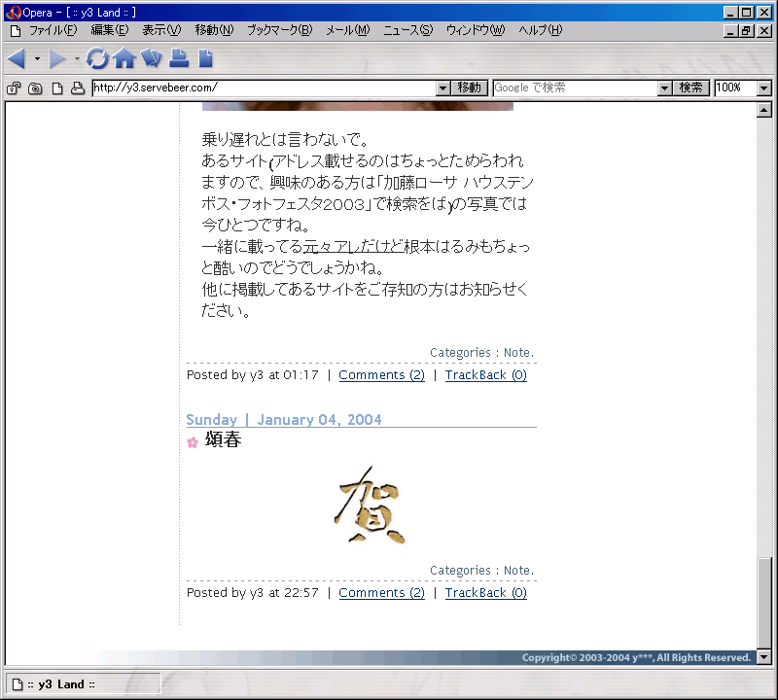778x700 pixels.
Task: Open the メール(M) menu
Action: click(x=348, y=30)
